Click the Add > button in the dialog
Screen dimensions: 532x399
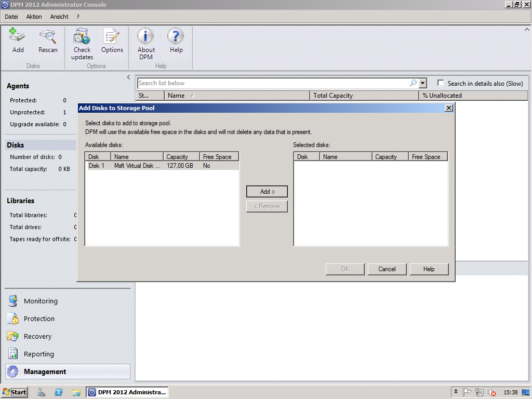[x=267, y=192]
